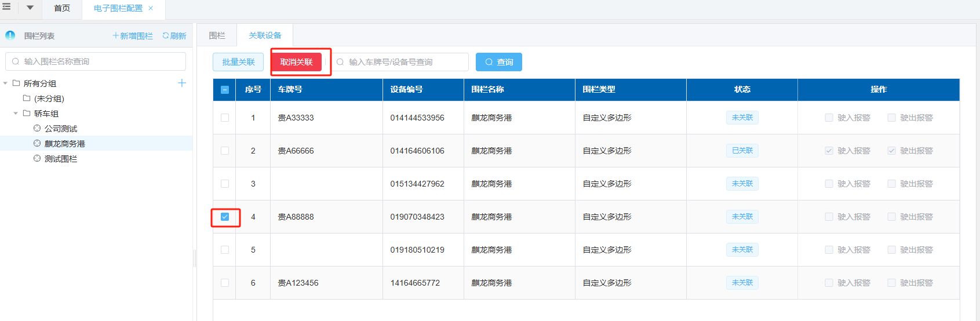This screenshot has width=980, height=321.
Task: Select the 公司测试 fence item
Action: pos(60,129)
